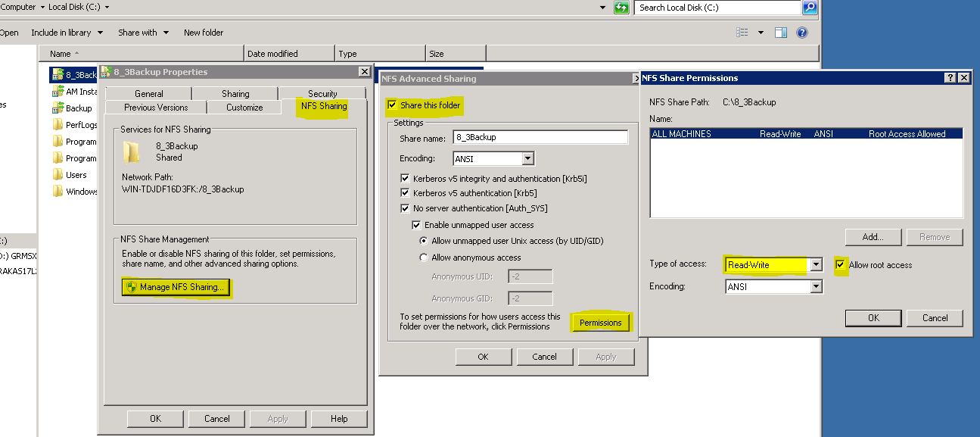
Task: Click the refresh icon beside the address bar
Action: coord(622,8)
